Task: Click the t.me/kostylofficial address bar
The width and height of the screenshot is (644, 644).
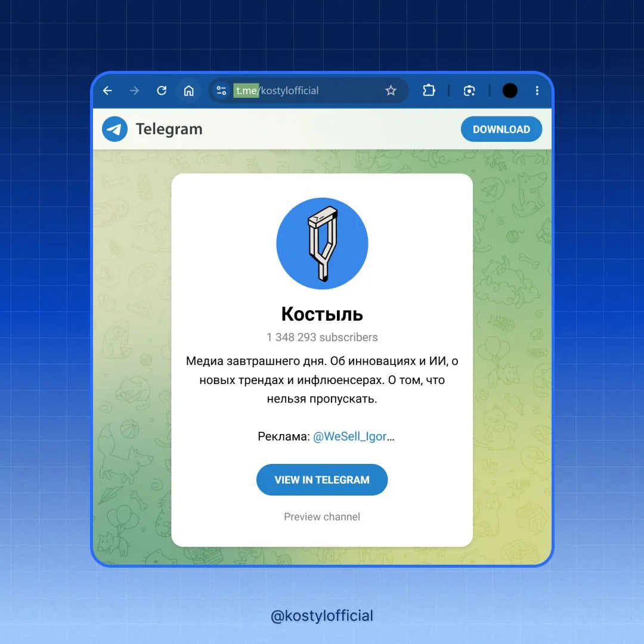Action: 308,91
